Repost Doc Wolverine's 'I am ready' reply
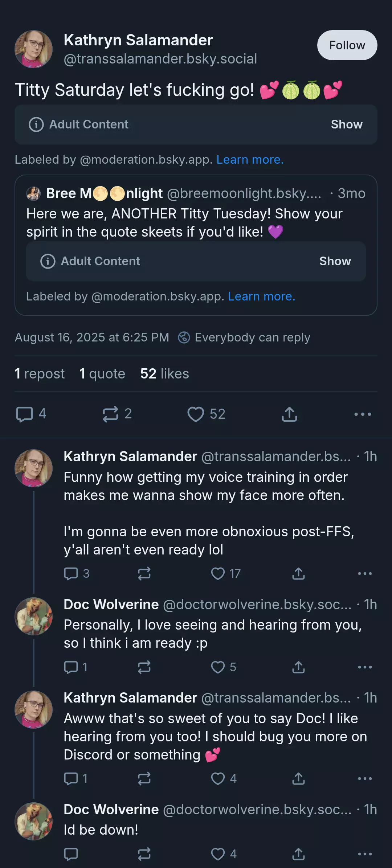 (144, 667)
